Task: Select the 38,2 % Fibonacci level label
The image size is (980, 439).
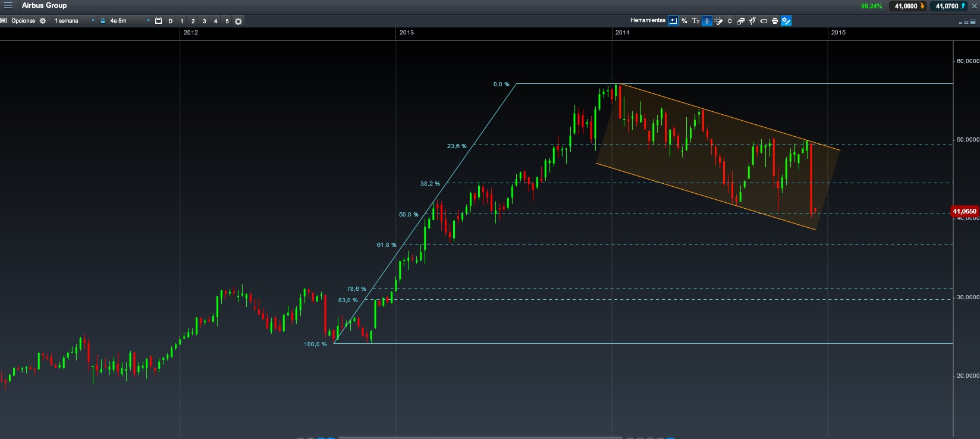Action: (430, 183)
